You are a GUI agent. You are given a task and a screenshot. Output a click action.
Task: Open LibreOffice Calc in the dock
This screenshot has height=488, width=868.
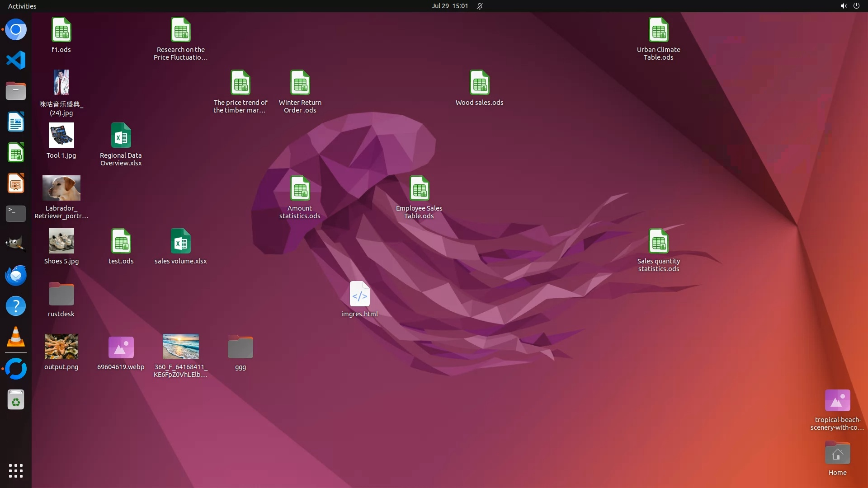coord(16,153)
